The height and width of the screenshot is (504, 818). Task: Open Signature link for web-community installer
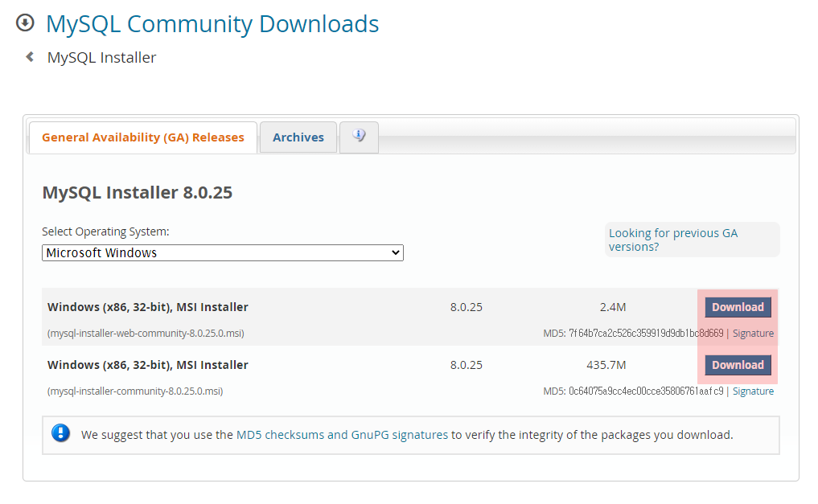pyautogui.click(x=753, y=334)
